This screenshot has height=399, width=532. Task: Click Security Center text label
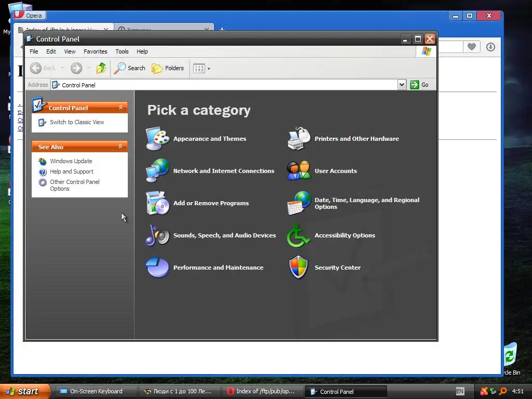point(338,268)
